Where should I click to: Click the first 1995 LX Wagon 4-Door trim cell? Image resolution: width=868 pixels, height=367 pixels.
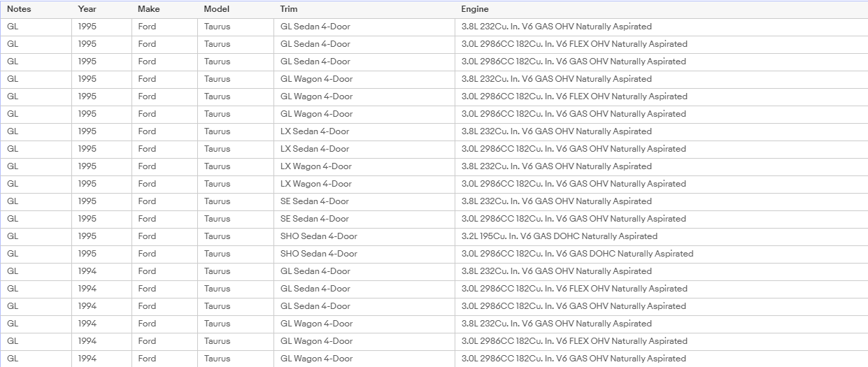(364, 166)
